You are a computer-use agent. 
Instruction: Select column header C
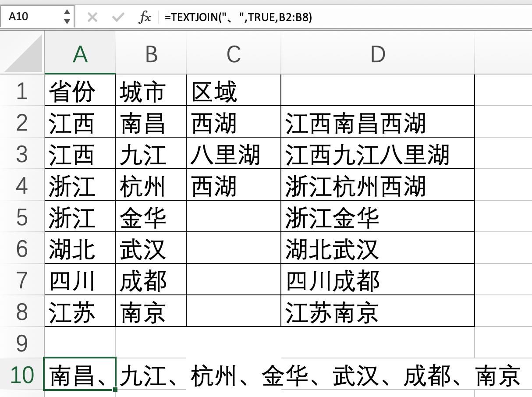[234, 53]
